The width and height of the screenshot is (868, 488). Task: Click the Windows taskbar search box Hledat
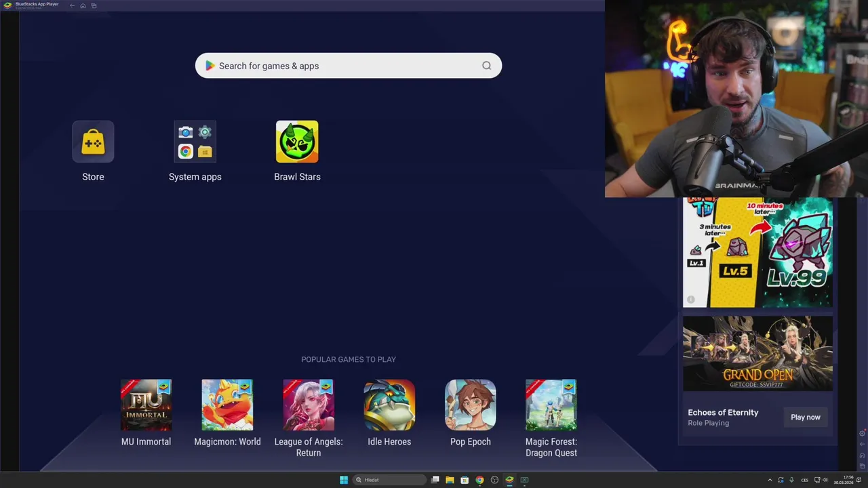coord(389,480)
